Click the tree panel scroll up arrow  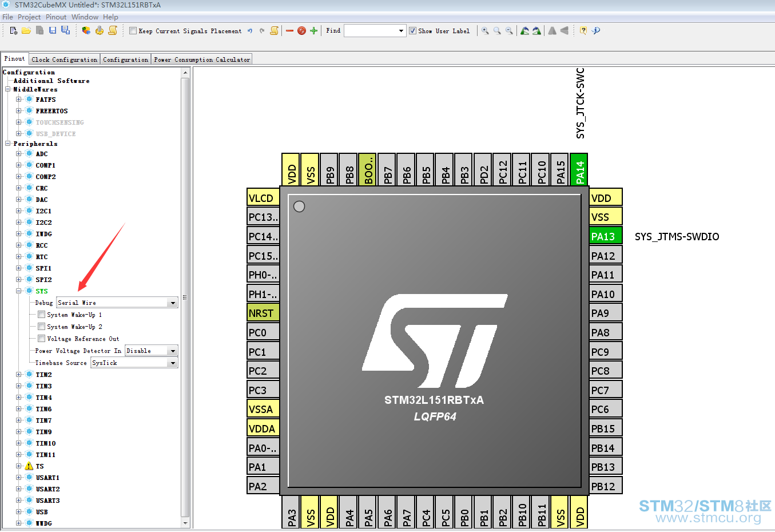click(185, 73)
